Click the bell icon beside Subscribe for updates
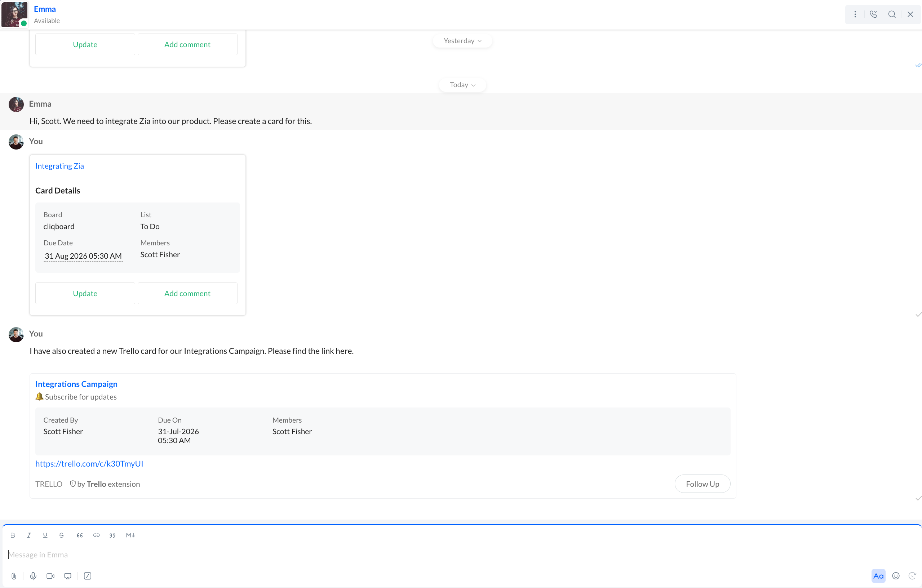Viewport: 922px width, 588px height. 39,397
